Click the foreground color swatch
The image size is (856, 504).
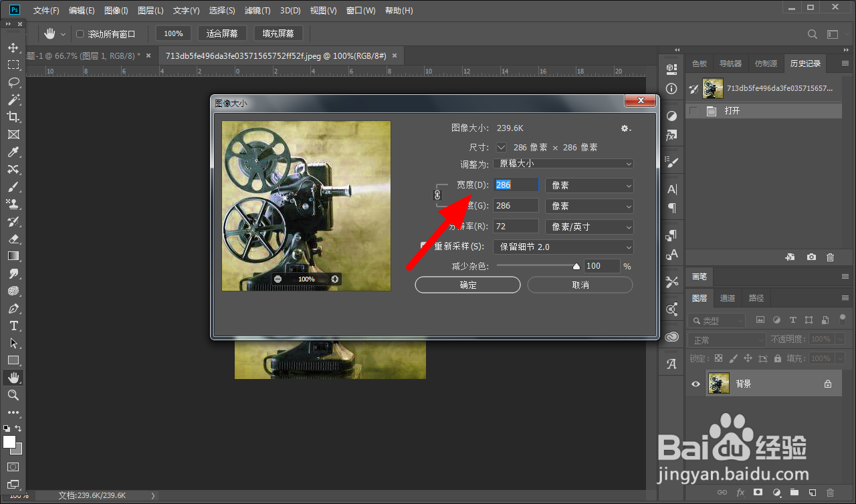coord(9,442)
